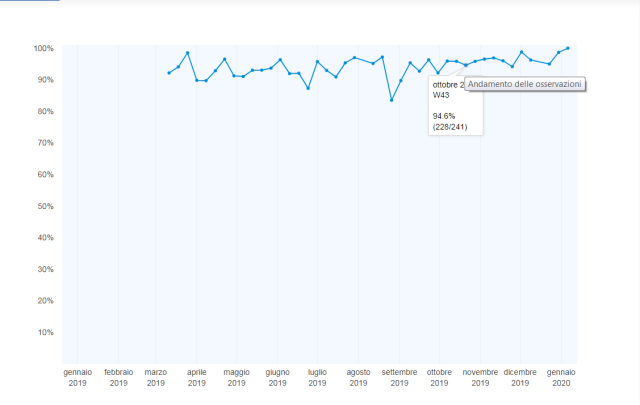The height and width of the screenshot is (405, 640).
Task: Select the late March peak data point
Action: pos(187,53)
